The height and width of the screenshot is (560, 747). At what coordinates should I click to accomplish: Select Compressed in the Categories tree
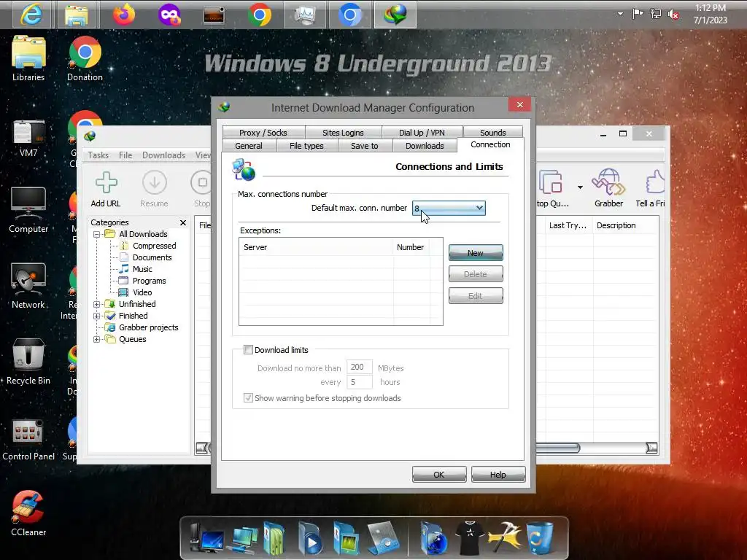[x=155, y=246]
